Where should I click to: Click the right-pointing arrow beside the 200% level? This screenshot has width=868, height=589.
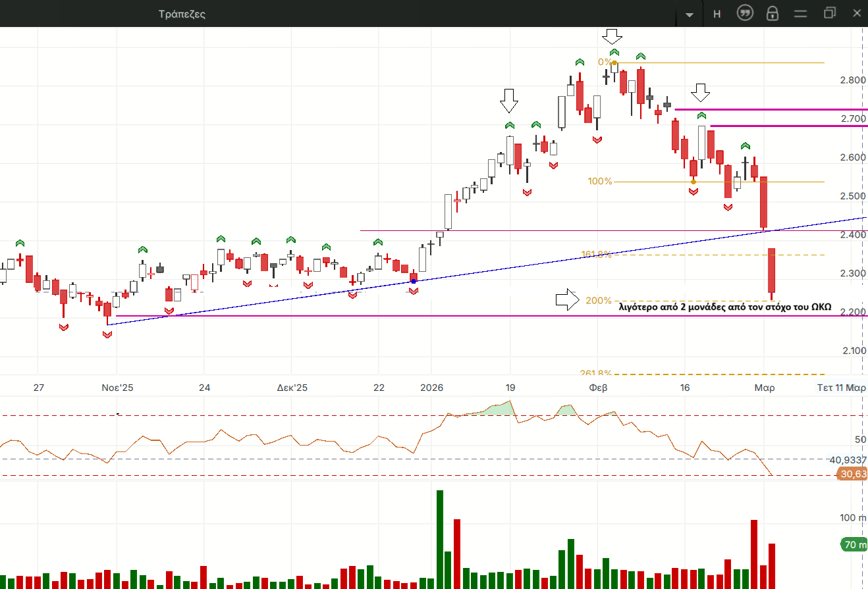pyautogui.click(x=566, y=299)
